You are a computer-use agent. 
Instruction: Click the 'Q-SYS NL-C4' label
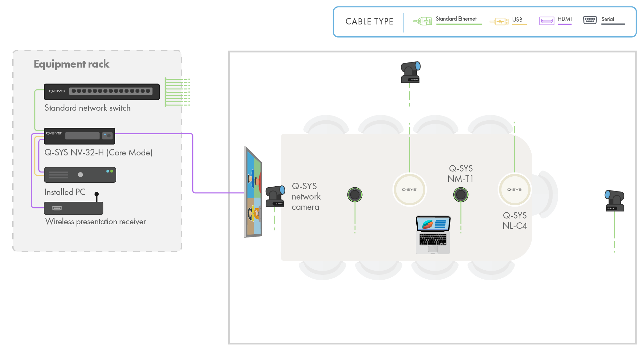(515, 220)
